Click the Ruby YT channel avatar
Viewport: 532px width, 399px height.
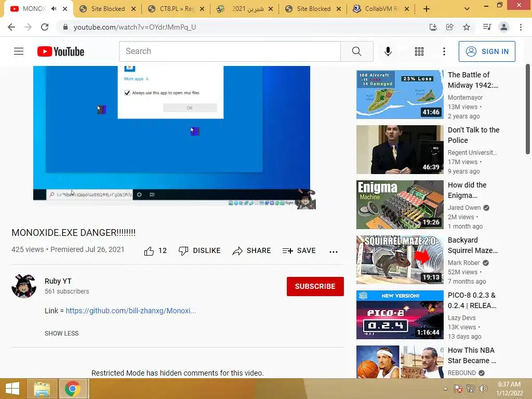24,286
